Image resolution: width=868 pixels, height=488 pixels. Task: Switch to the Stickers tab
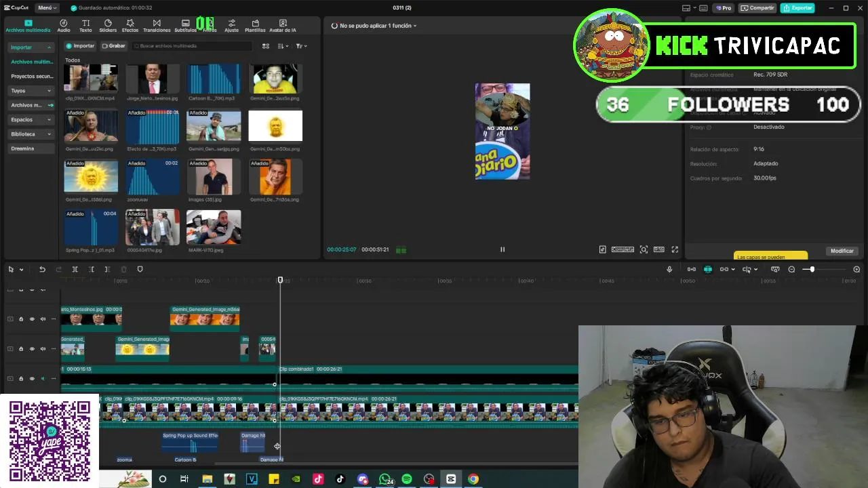108,26
